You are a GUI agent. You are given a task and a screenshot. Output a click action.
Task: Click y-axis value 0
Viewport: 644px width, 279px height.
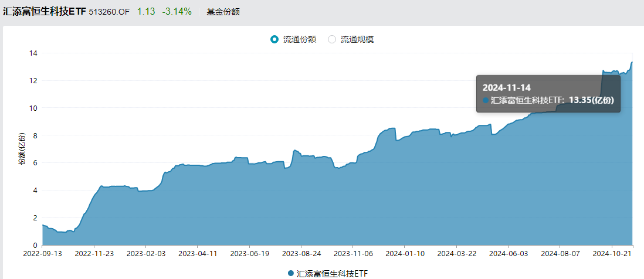[x=35, y=246]
